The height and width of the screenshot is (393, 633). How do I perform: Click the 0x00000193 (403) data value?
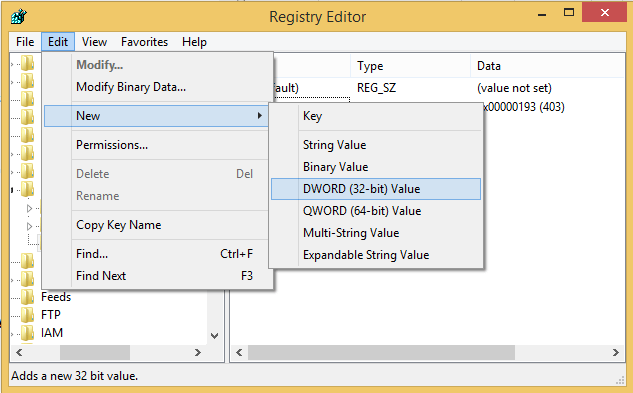coord(524,107)
